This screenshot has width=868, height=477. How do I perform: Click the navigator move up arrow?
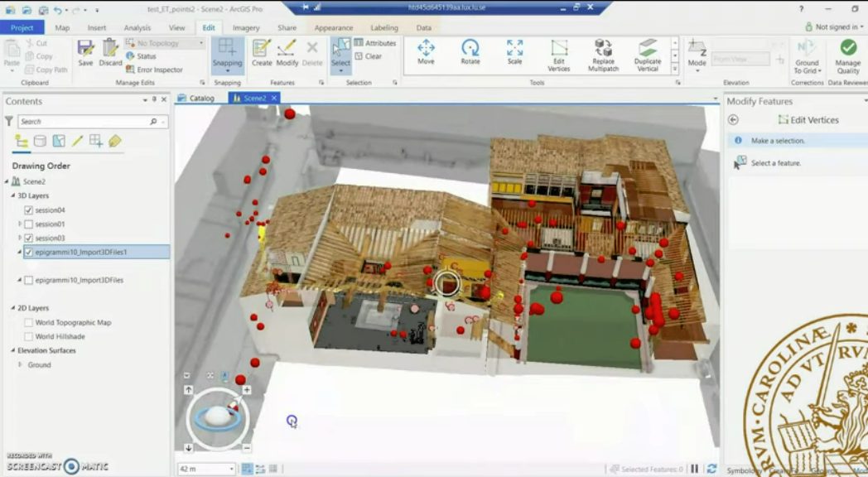(188, 390)
